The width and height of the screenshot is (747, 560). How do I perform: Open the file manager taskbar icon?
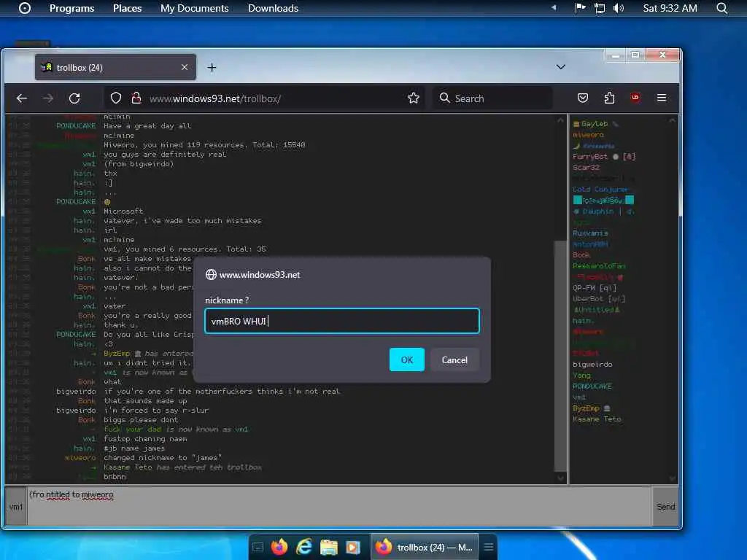click(x=329, y=547)
